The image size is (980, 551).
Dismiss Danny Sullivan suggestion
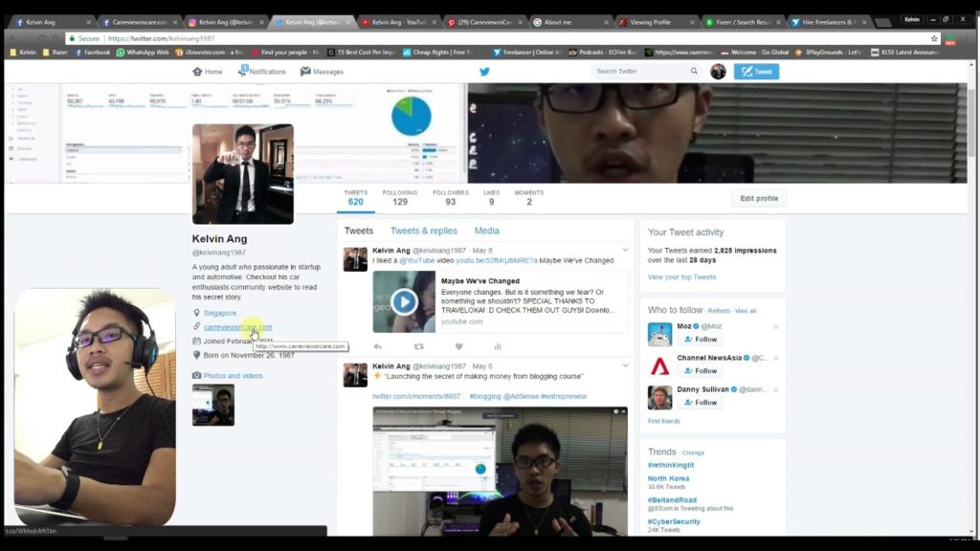coord(775,390)
